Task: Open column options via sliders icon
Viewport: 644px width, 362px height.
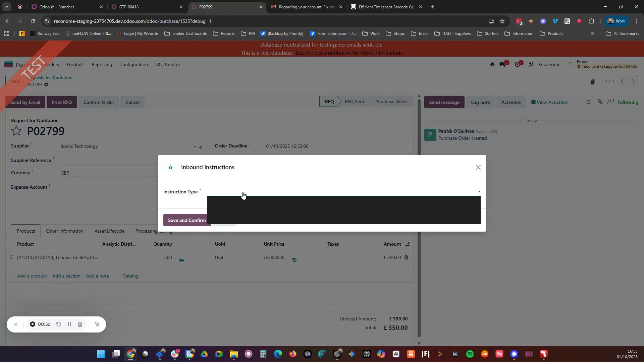Action: pos(407,244)
